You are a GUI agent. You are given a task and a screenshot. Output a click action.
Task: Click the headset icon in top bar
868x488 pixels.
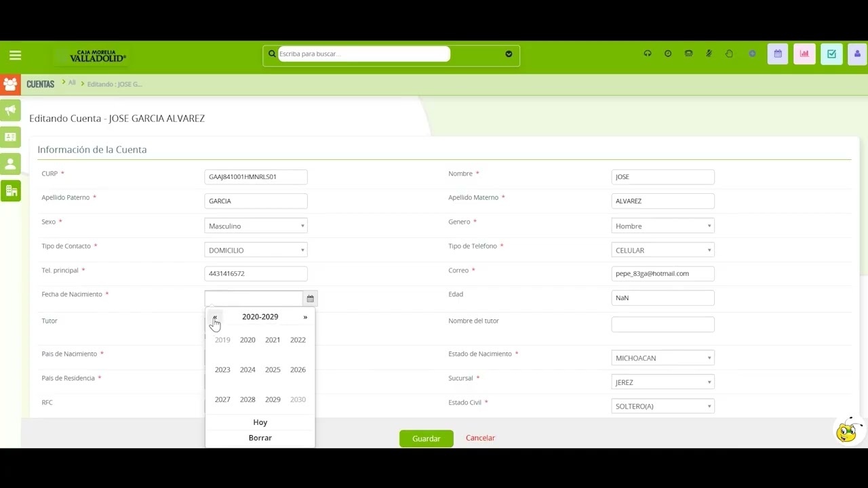[648, 54]
